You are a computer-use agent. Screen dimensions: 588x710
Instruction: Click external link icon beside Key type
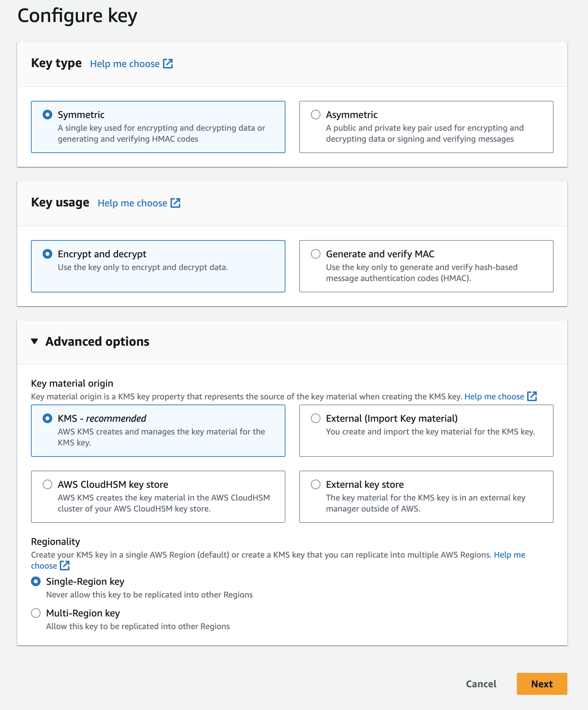click(x=168, y=64)
